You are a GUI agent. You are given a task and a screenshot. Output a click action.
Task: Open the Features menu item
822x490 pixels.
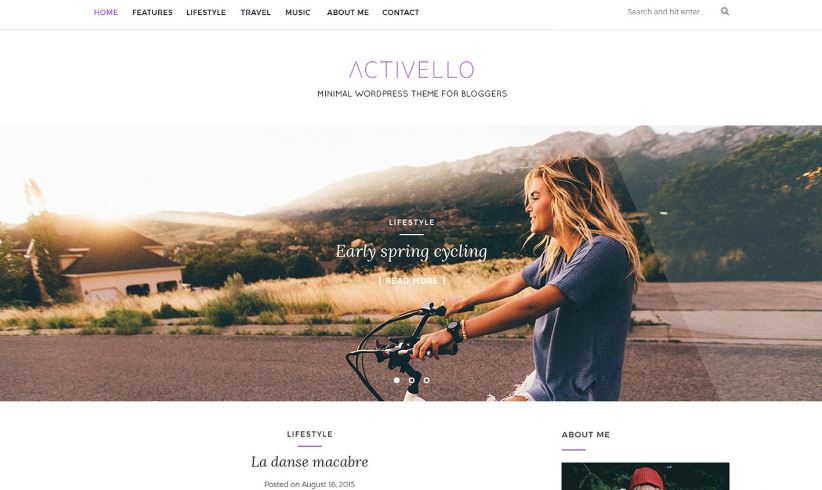152,12
